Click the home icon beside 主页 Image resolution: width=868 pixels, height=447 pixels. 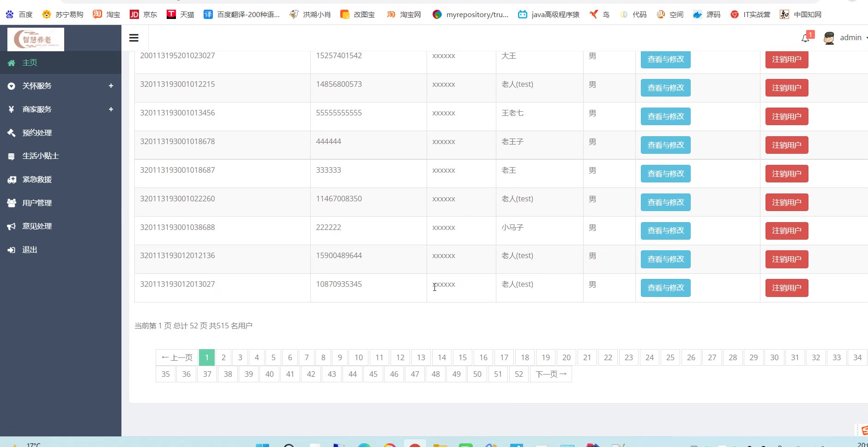click(12, 63)
